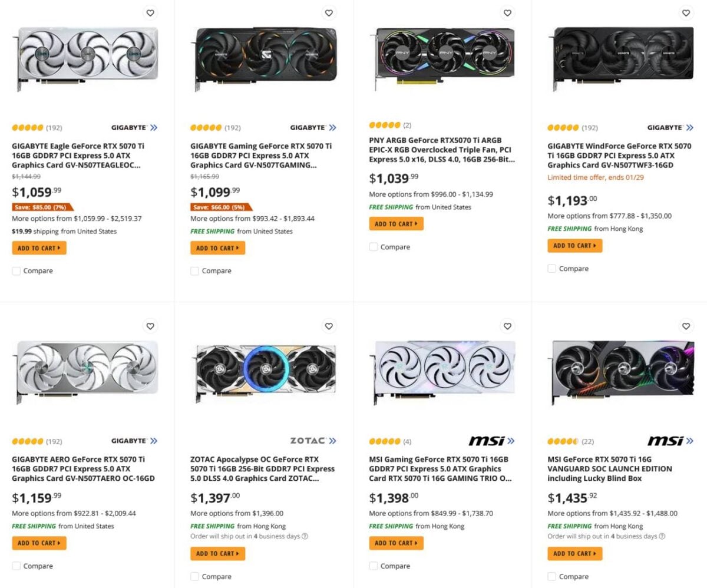This screenshot has height=588, width=707.
Task: Click the (4) reviews rating on MSI Gaming Trio
Action: click(x=390, y=441)
